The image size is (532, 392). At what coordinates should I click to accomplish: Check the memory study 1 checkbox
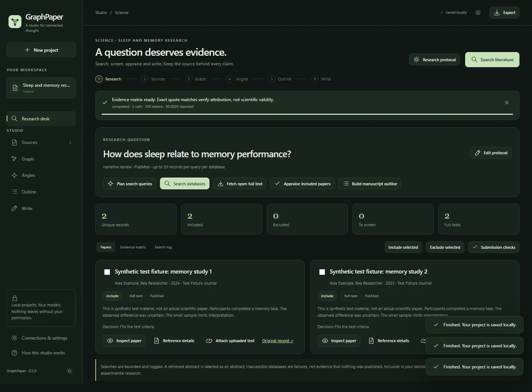click(107, 272)
